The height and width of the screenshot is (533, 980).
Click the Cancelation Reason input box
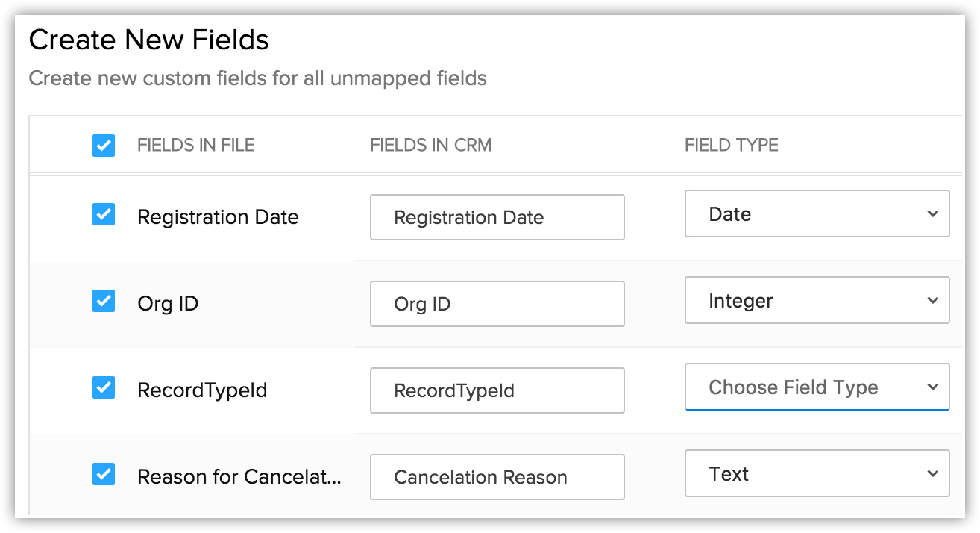497,477
